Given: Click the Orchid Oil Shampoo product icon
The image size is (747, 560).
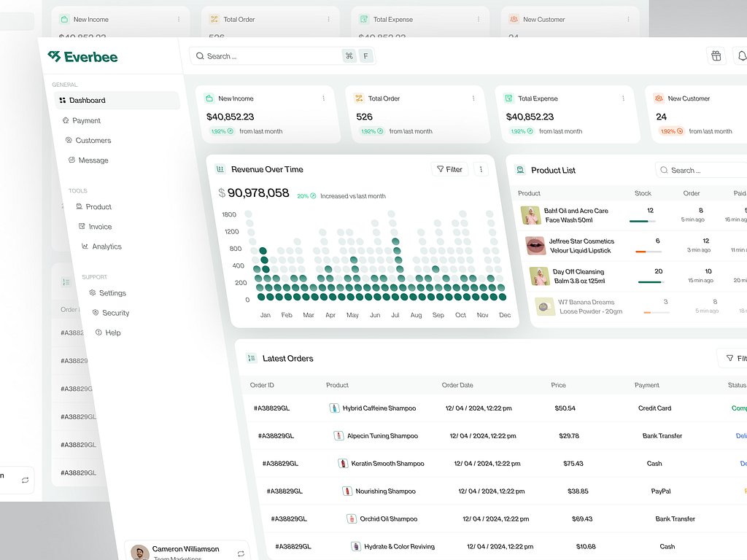Looking at the screenshot, I should pos(352,518).
